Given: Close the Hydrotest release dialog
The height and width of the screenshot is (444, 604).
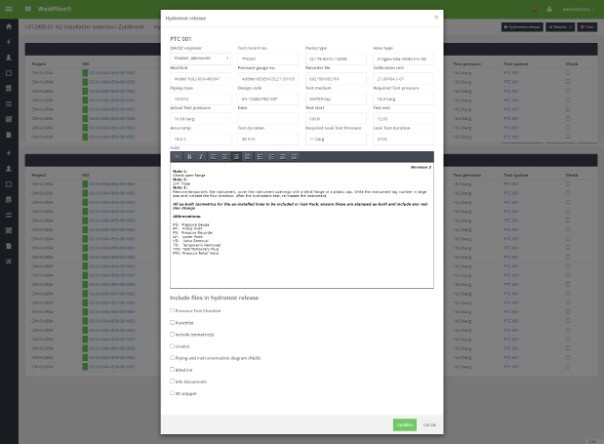Looking at the screenshot, I should click(436, 17).
